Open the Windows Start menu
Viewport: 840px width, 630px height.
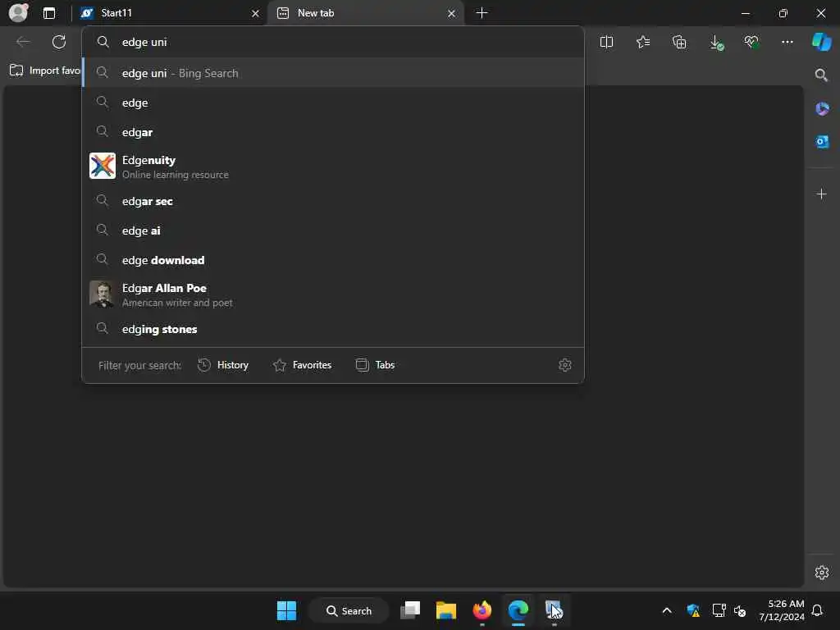pyautogui.click(x=286, y=610)
